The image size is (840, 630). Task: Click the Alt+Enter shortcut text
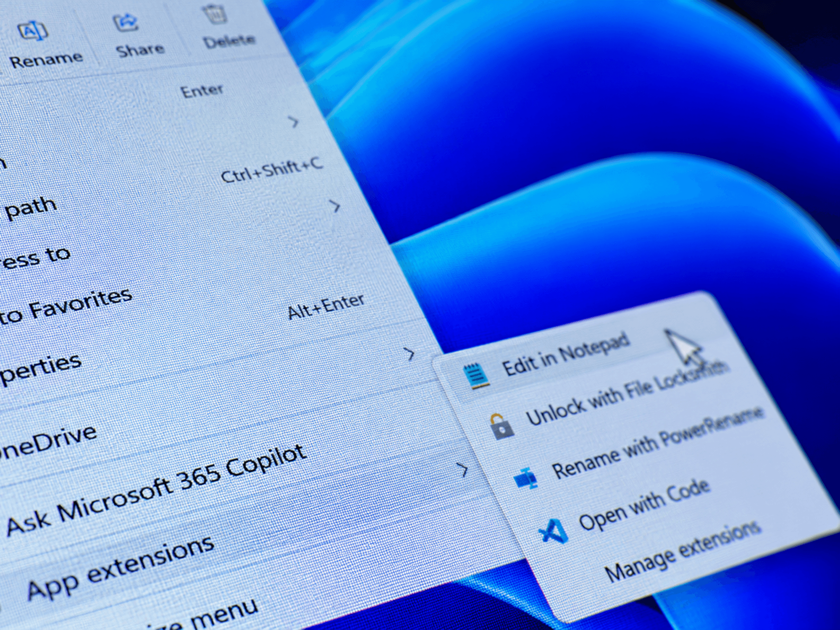[326, 306]
